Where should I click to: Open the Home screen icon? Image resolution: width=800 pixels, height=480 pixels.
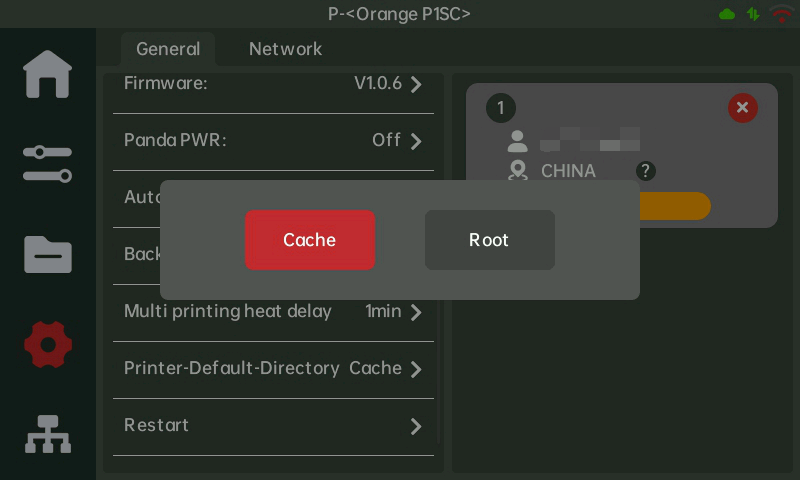click(48, 74)
